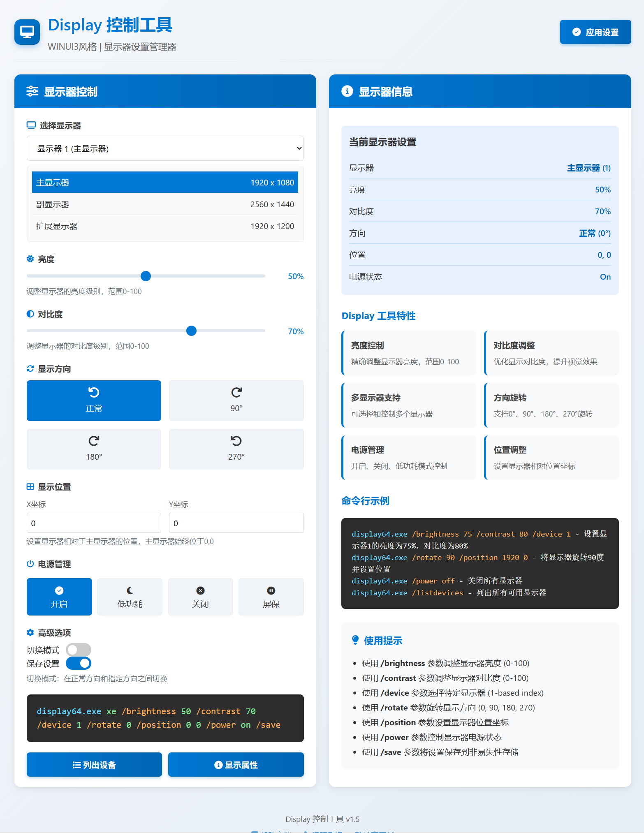Viewport: 644px width, 833px height.
Task: Select 主显示器 1920 x 1080 row
Action: (x=165, y=182)
